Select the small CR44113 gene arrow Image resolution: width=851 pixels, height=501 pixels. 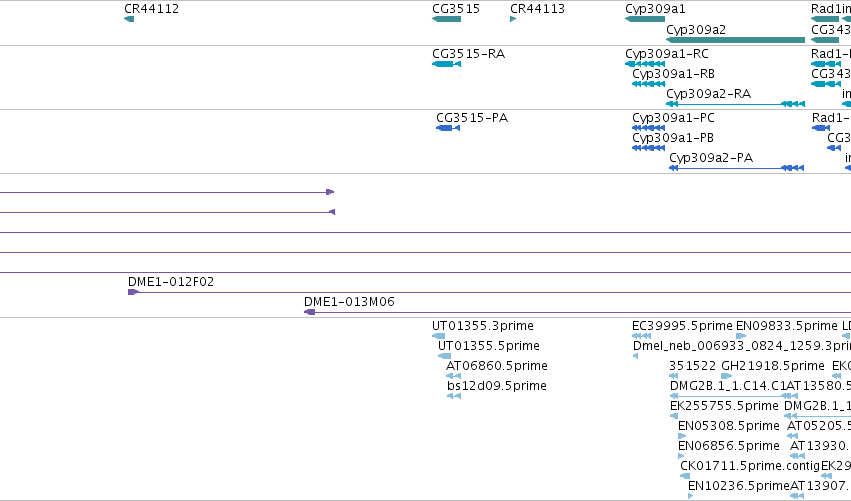coord(513,19)
